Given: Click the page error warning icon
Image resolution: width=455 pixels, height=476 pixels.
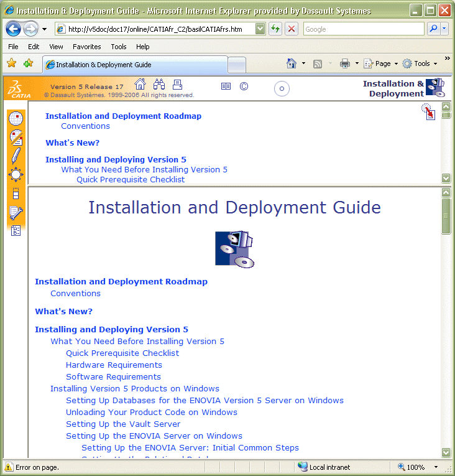Looking at the screenshot, I should (9, 467).
